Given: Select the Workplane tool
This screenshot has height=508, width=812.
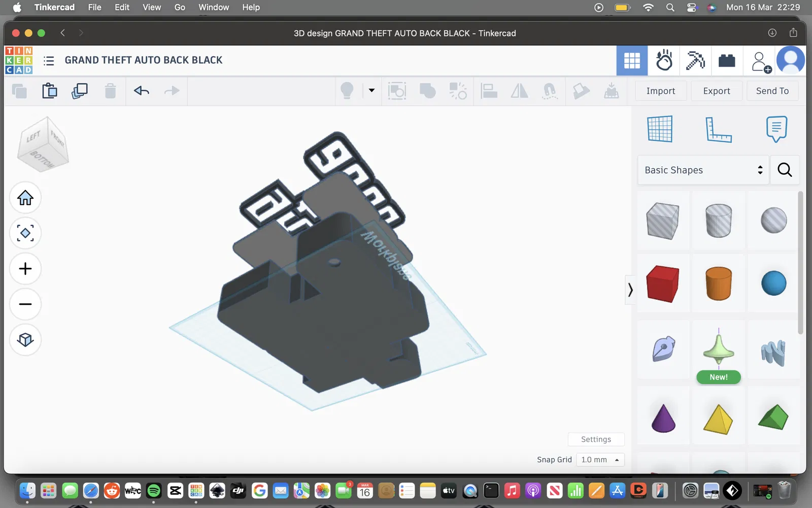Looking at the screenshot, I should point(660,129).
